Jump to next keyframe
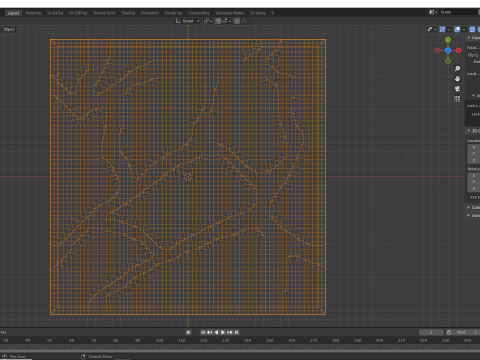The width and height of the screenshot is (480, 360). 230,332
